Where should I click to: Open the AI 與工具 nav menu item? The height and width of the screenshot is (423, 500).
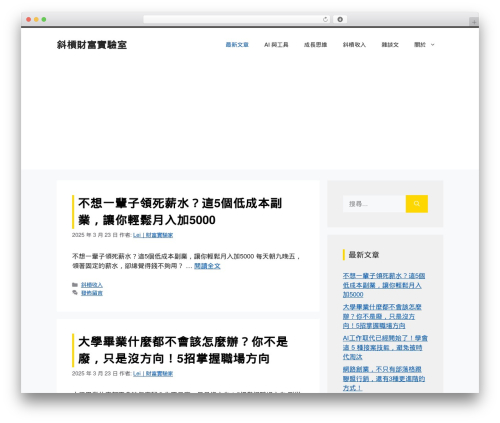click(276, 45)
